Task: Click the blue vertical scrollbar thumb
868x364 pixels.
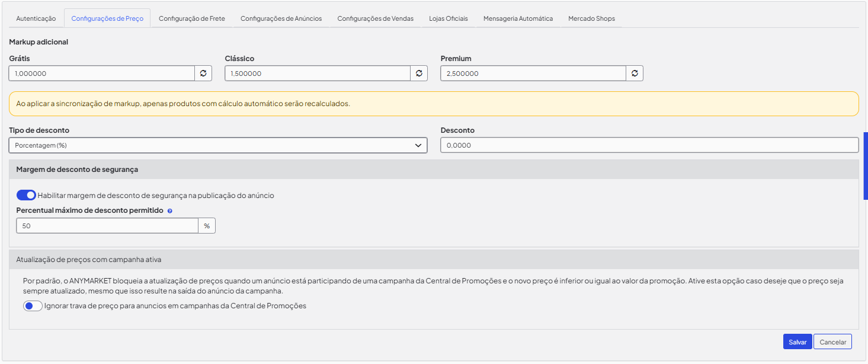Action: click(x=866, y=166)
